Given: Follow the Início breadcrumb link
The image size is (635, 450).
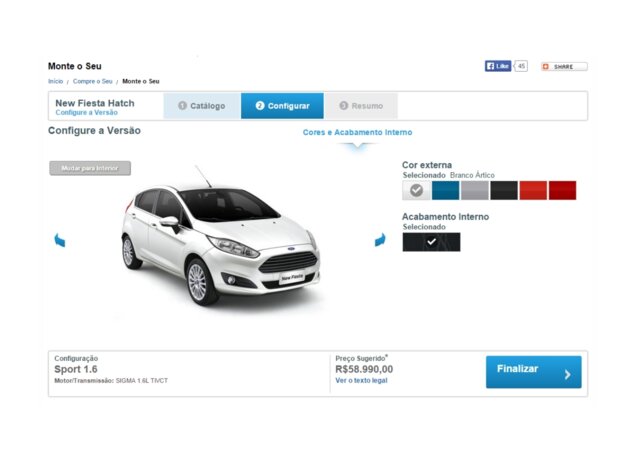Looking at the screenshot, I should (x=55, y=81).
